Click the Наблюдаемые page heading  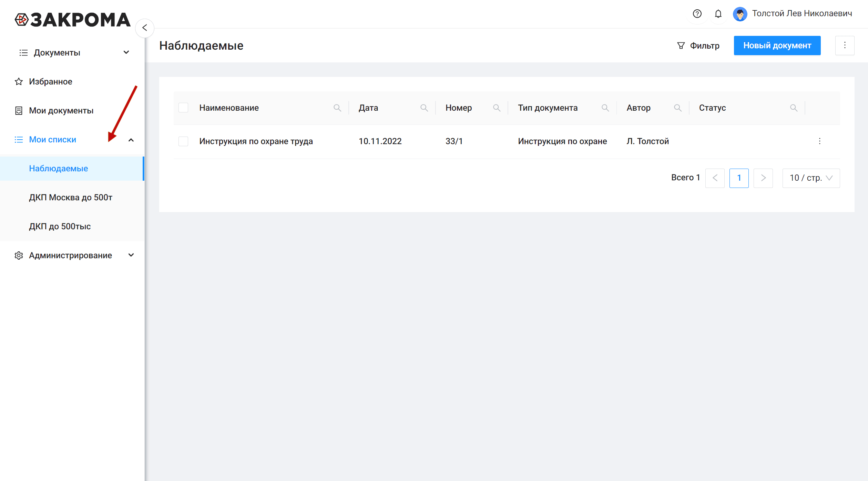coord(201,46)
